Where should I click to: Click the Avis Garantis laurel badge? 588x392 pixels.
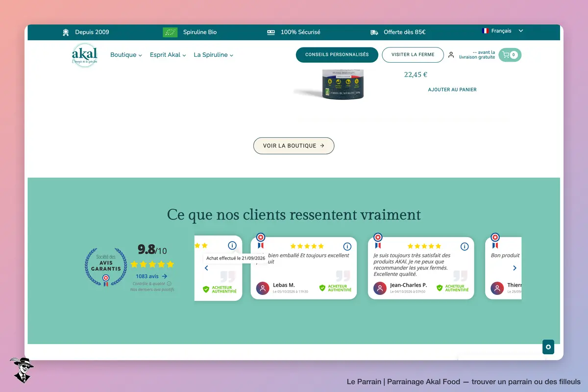(x=105, y=267)
